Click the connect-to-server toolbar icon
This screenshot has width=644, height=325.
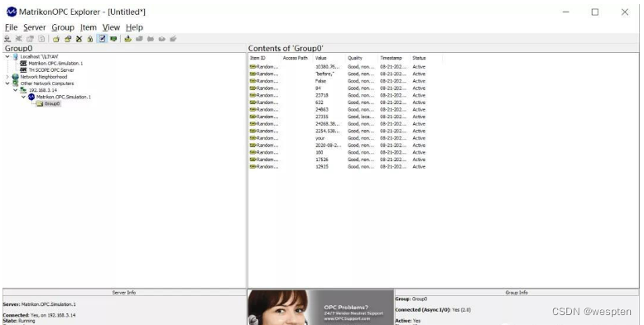pos(7,39)
